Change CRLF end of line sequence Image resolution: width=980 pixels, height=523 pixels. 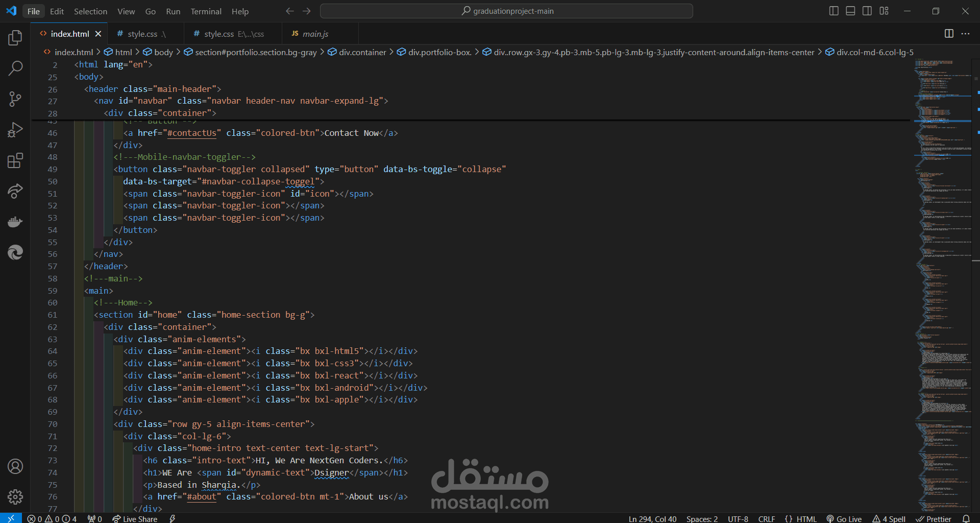click(x=767, y=518)
